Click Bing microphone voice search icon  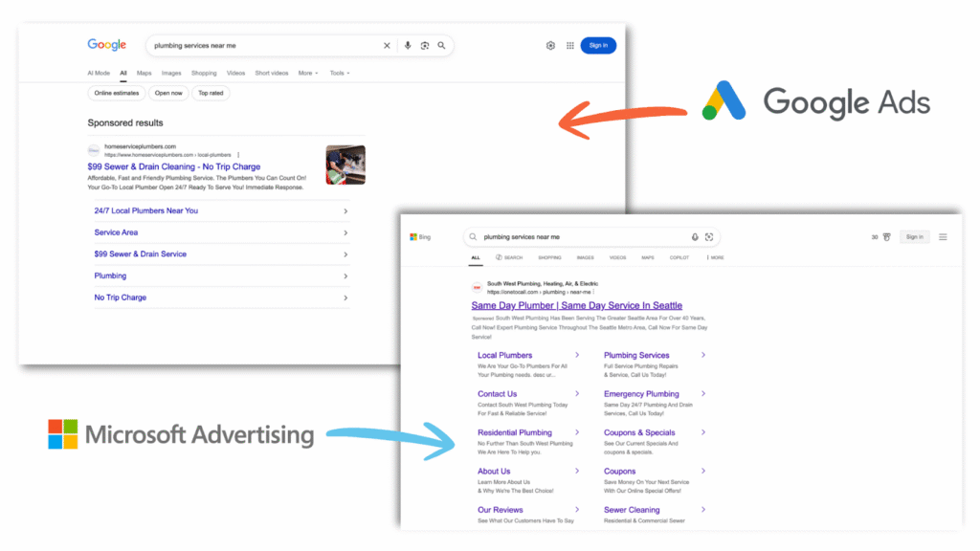[x=695, y=237]
